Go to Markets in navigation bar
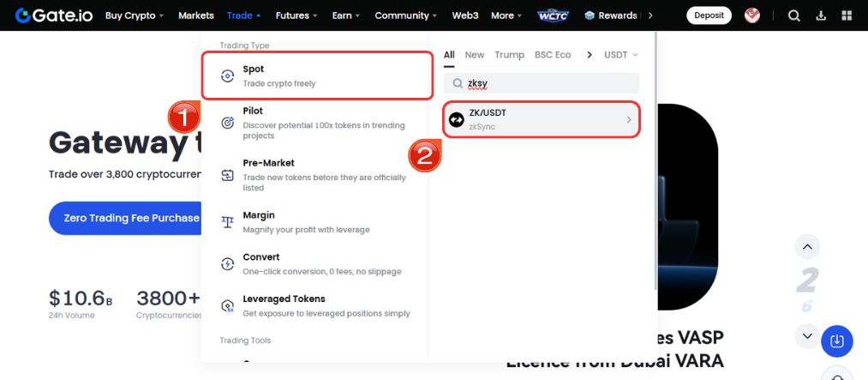868x380 pixels. point(196,15)
